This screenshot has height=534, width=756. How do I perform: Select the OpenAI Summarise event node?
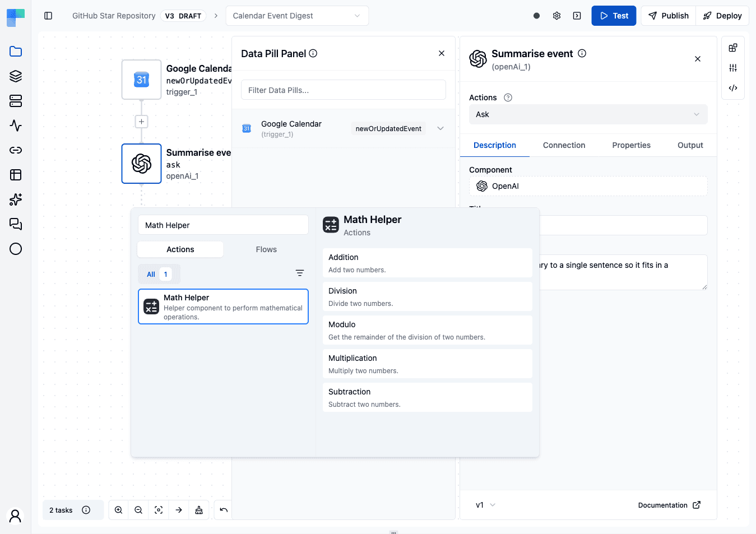pyautogui.click(x=142, y=164)
